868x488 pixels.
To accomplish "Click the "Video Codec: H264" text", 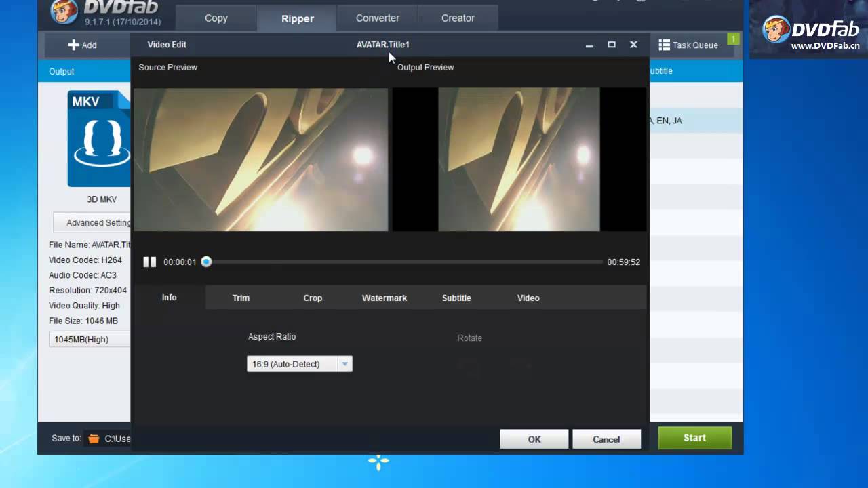I will point(85,260).
